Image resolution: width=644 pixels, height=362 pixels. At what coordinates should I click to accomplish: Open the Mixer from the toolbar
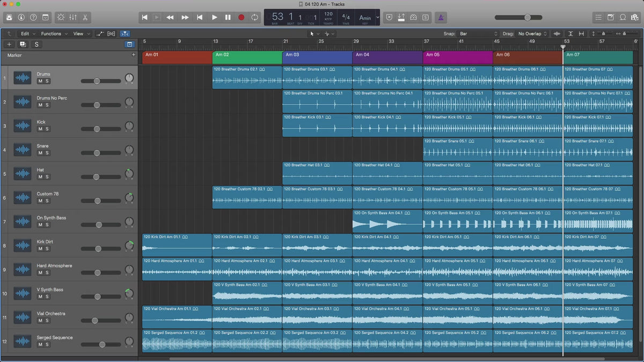[73, 17]
